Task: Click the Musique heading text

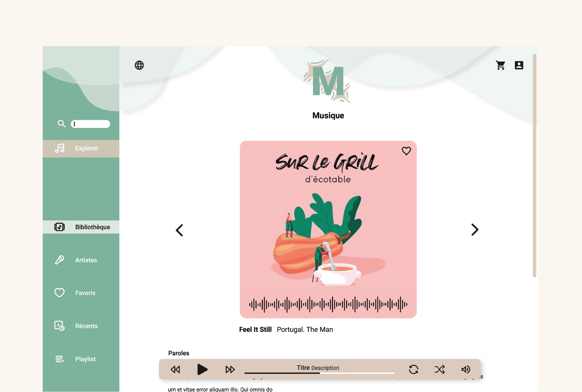Action: pyautogui.click(x=328, y=116)
